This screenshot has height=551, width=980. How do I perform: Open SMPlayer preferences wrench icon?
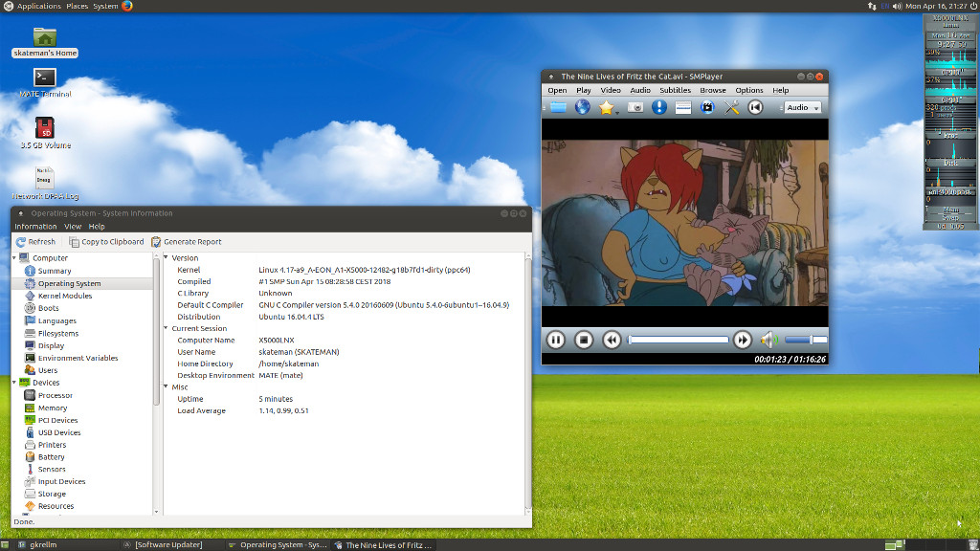click(731, 107)
